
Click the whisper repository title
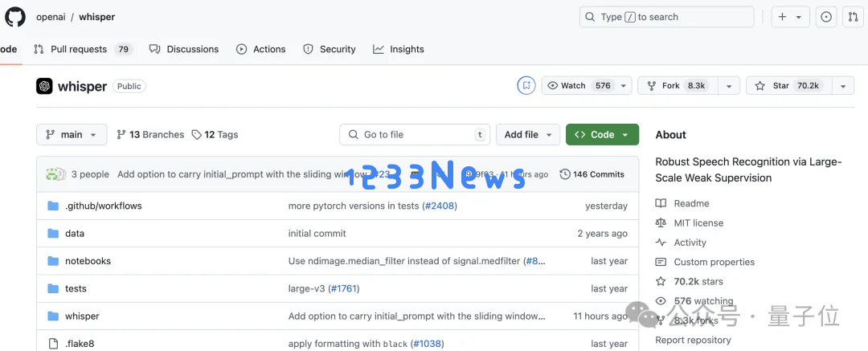coord(82,87)
